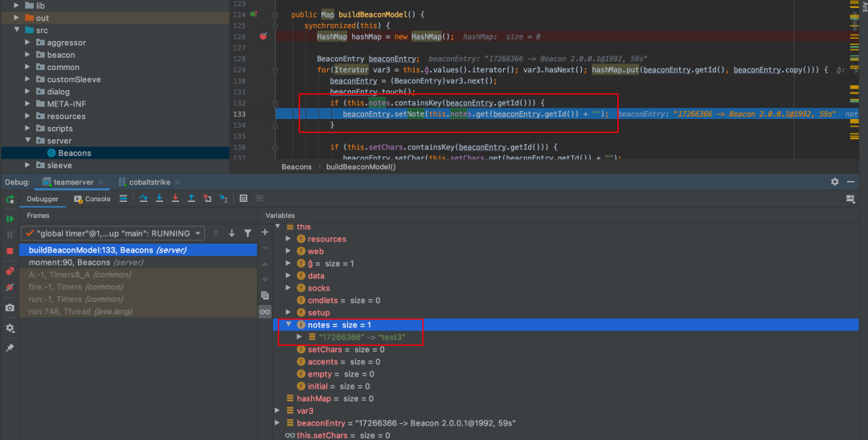This screenshot has height=440, width=868.
Task: Click buildBeaconModel() breadcrumb
Action: (361, 167)
